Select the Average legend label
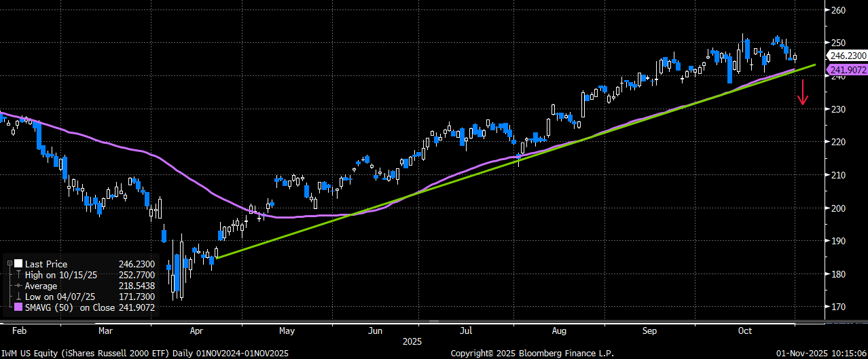Screen dimensions: 868x359 pyautogui.click(x=43, y=286)
